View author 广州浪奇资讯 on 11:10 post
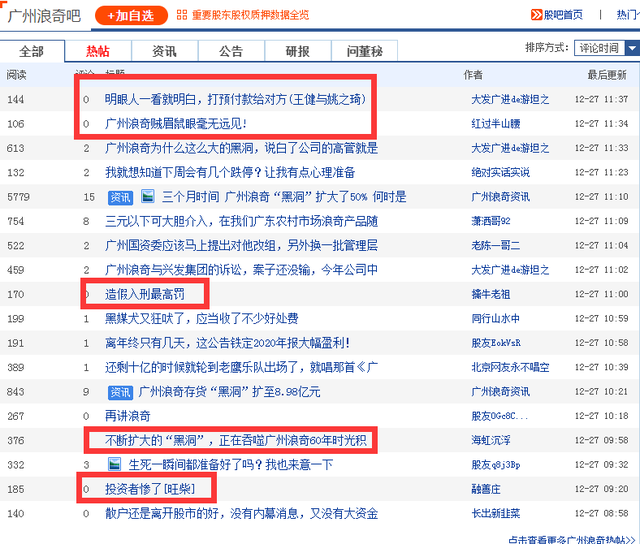 point(500,197)
